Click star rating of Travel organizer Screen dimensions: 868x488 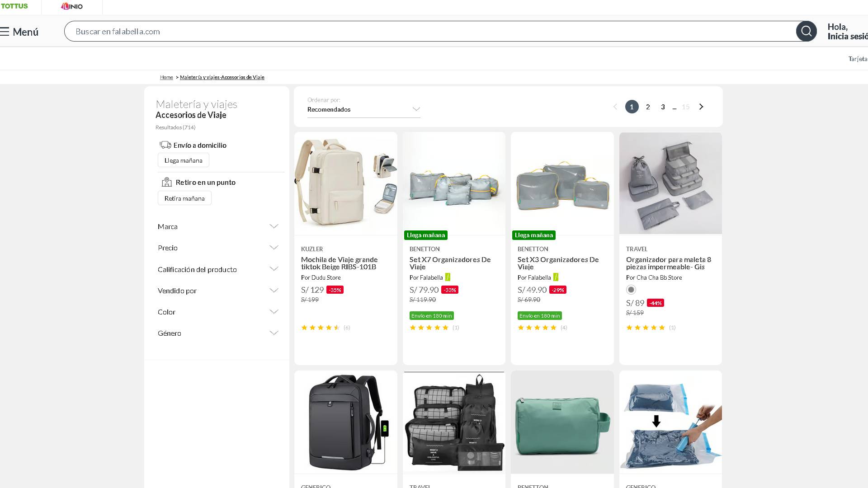(x=646, y=328)
